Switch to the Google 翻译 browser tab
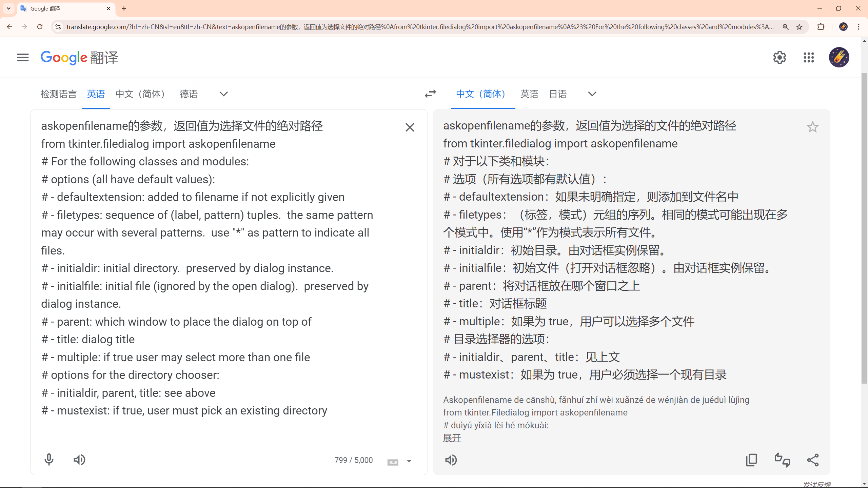Viewport: 868px width, 488px height. [66, 8]
